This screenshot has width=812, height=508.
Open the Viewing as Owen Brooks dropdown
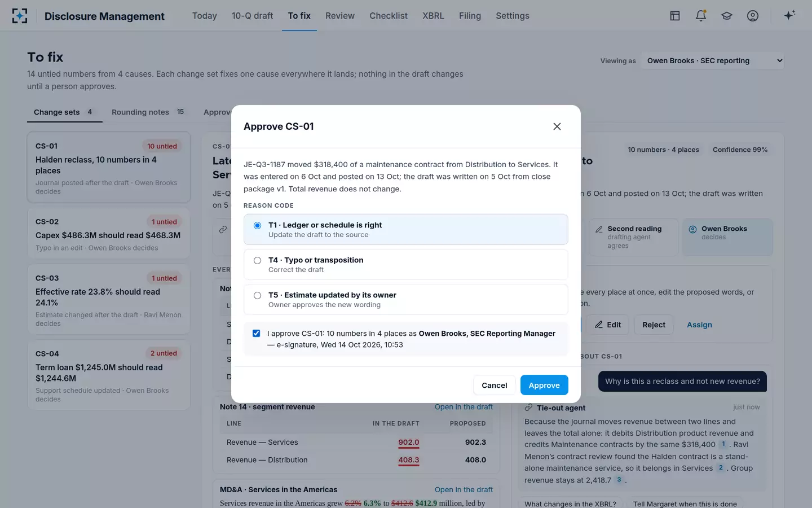tap(713, 60)
